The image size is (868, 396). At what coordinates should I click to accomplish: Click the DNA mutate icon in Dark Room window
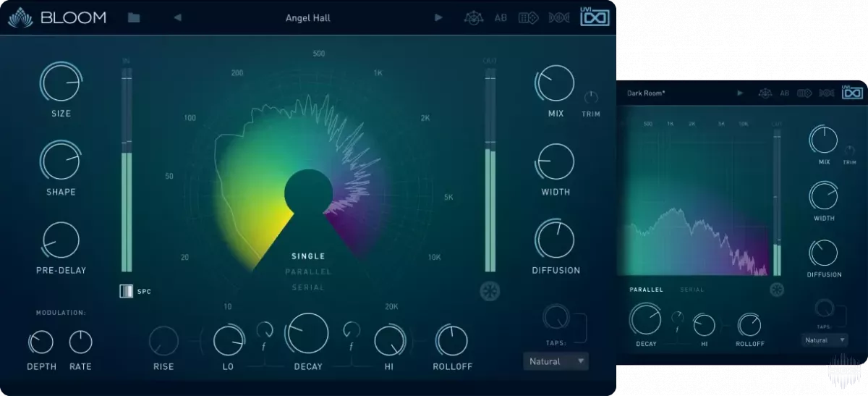coord(827,93)
